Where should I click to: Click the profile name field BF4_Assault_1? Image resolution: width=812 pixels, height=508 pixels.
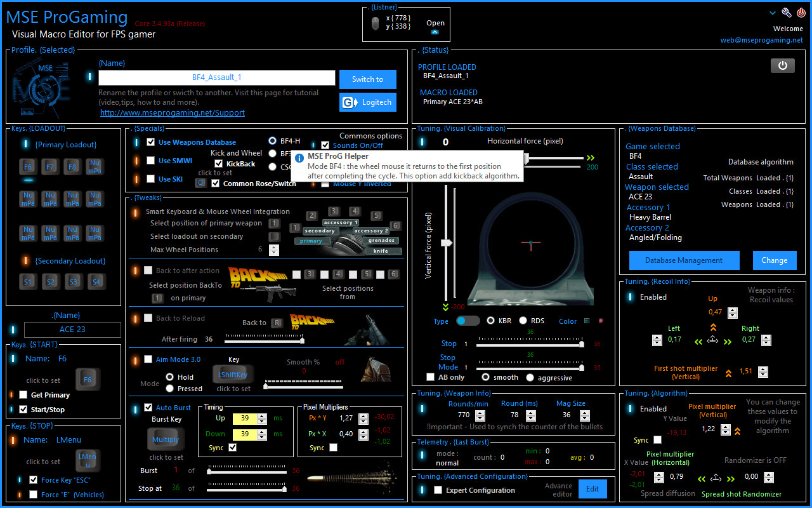(x=217, y=77)
